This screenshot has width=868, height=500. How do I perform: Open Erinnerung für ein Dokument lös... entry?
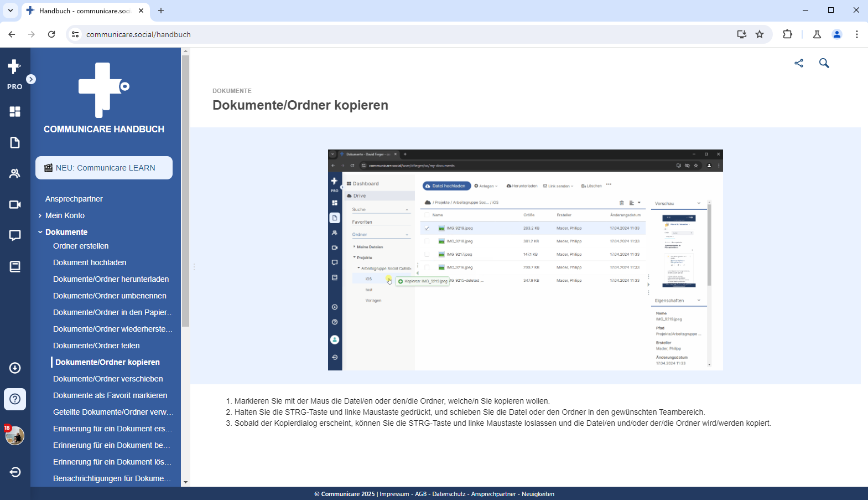pyautogui.click(x=112, y=462)
